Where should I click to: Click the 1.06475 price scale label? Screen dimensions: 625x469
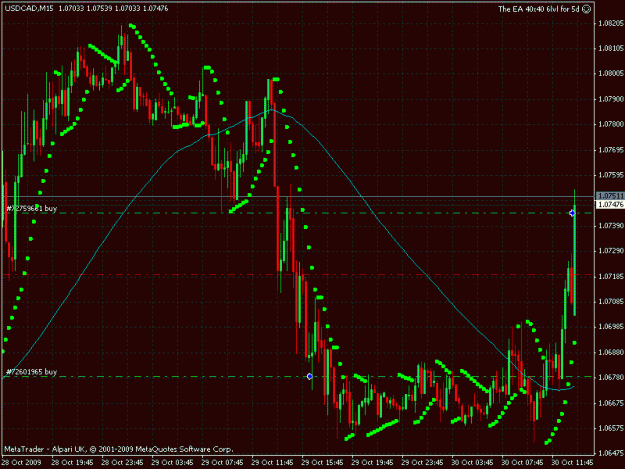click(x=611, y=453)
